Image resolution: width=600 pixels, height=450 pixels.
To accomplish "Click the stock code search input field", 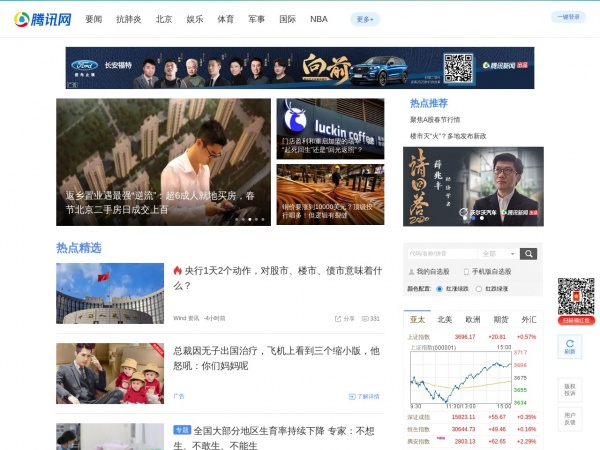I will (x=442, y=254).
